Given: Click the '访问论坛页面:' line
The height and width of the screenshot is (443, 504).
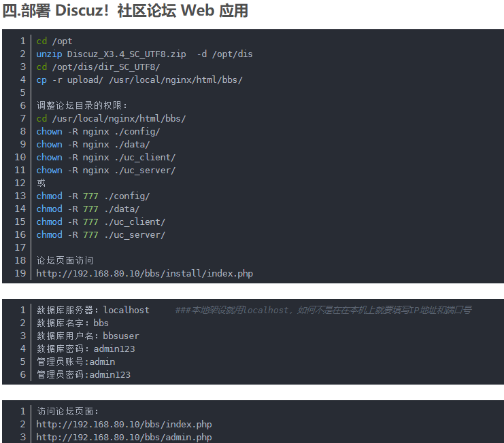Looking at the screenshot, I should pyautogui.click(x=67, y=411).
